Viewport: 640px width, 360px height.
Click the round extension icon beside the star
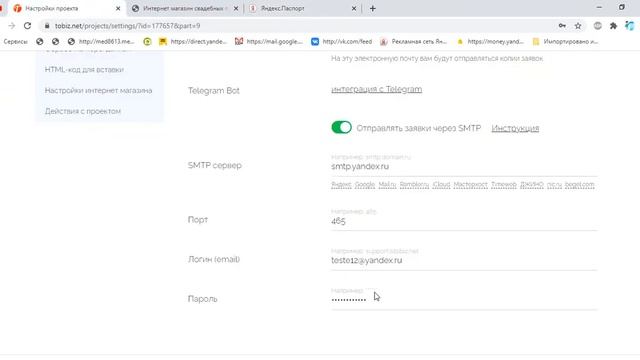click(598, 26)
